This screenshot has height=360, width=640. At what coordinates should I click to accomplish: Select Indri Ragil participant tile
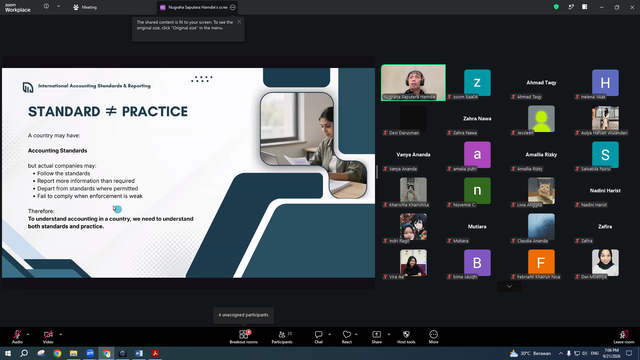tap(413, 227)
